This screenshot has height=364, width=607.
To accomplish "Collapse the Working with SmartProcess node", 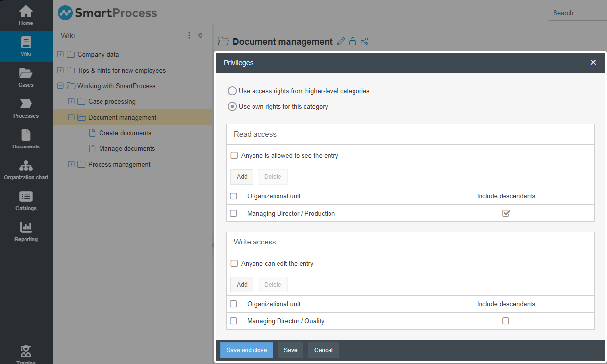I will tap(60, 86).
